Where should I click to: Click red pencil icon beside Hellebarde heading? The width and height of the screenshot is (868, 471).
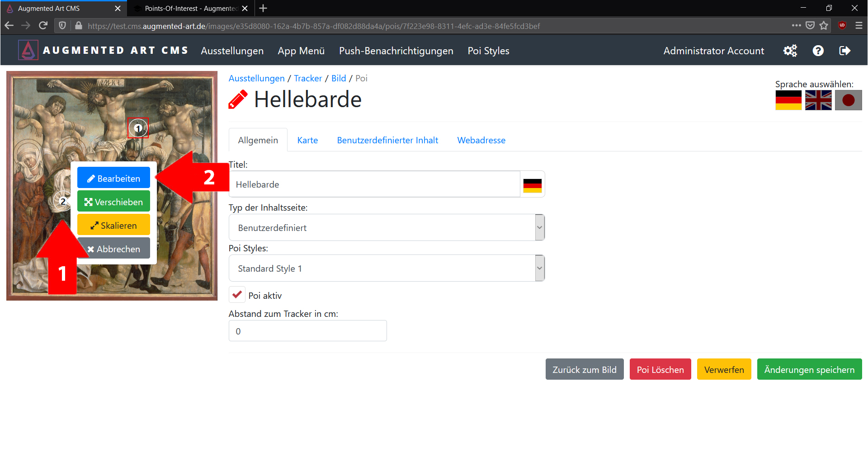(238, 99)
